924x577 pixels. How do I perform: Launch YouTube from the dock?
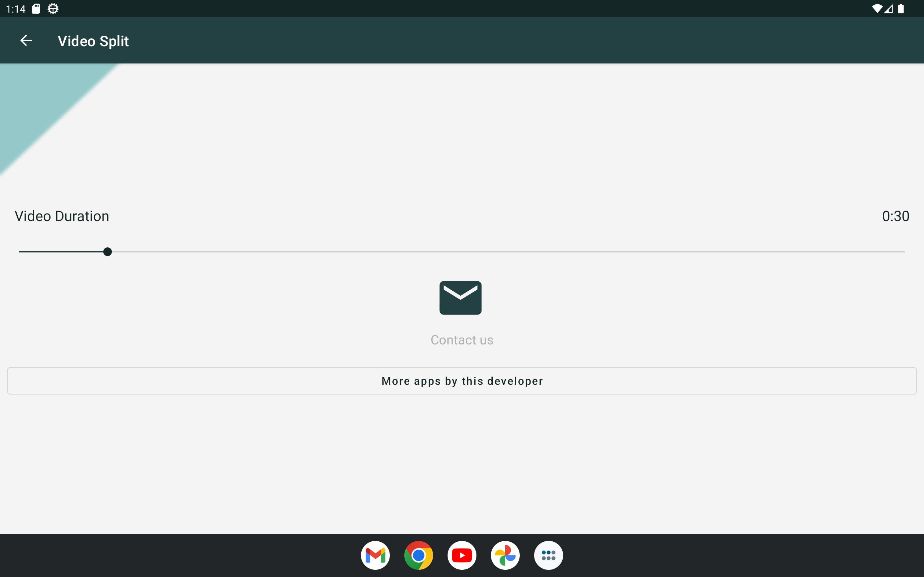462,555
